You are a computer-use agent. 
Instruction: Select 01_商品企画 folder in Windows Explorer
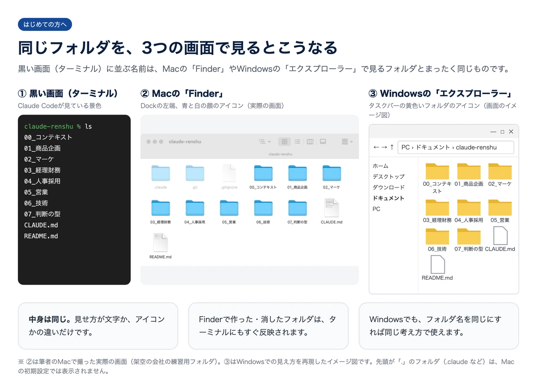point(469,175)
